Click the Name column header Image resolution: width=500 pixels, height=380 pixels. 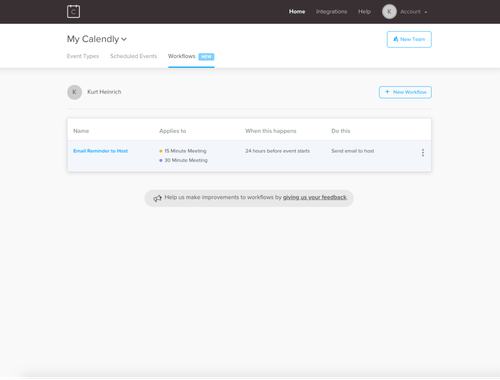coord(81,131)
